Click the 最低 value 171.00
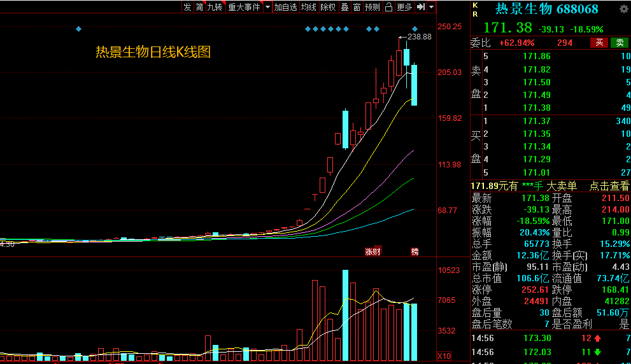 point(615,221)
